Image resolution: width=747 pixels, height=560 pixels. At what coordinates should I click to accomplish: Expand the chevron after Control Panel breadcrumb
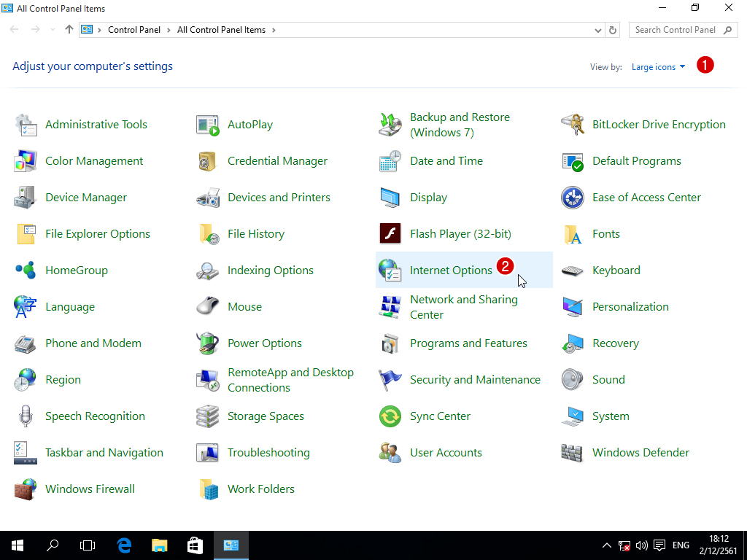point(169,29)
